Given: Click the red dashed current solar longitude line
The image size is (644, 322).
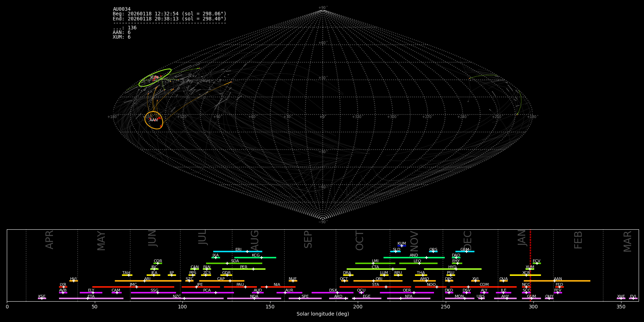Looking at the screenshot, I should point(530,265).
